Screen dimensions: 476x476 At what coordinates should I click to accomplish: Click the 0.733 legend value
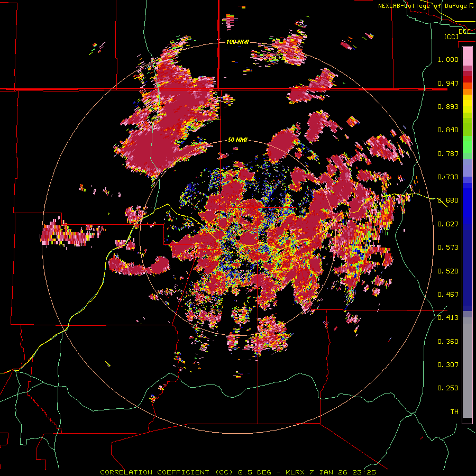448,177
